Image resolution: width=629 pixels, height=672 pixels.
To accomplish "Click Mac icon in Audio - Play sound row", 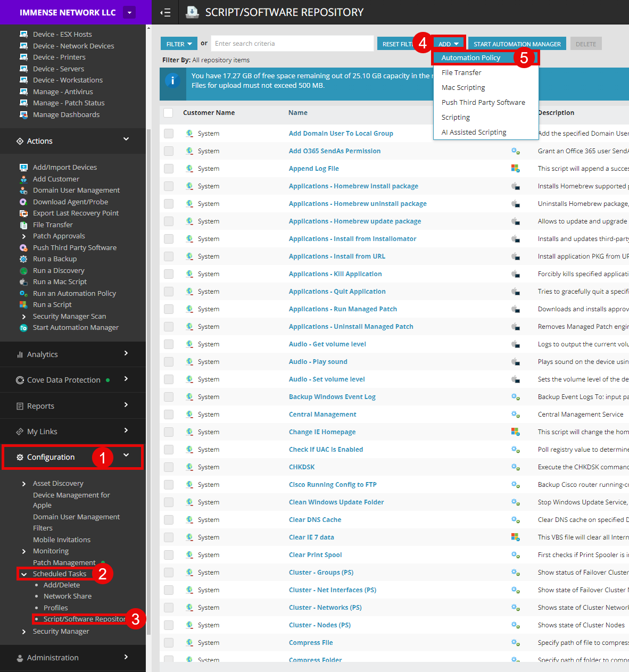I will click(x=515, y=362).
